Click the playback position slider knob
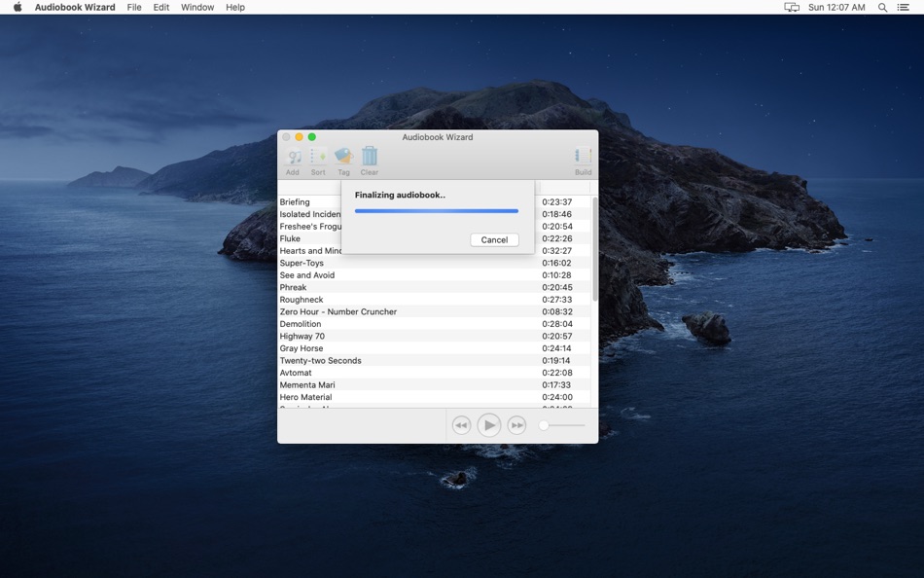Screen dimensions: 924x578 pyautogui.click(x=544, y=425)
